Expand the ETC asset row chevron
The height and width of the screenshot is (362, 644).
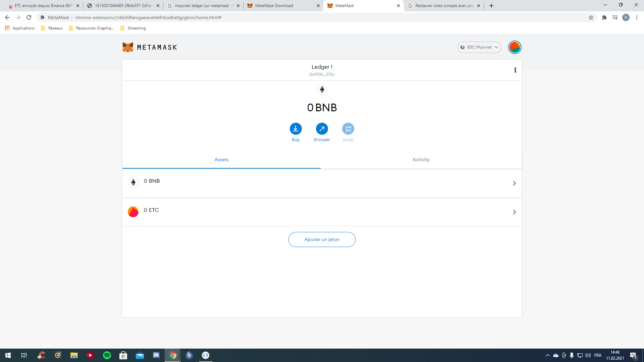point(514,212)
